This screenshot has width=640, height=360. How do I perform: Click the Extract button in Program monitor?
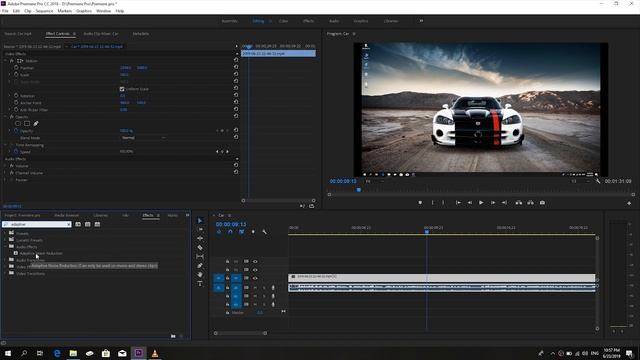(531, 202)
